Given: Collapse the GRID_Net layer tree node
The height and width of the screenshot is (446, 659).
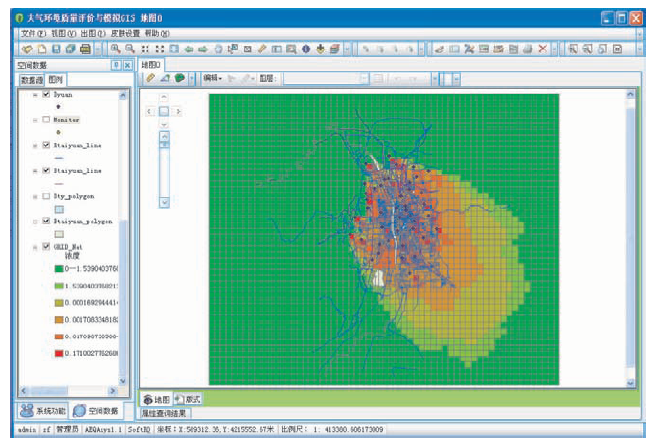Looking at the screenshot, I should 35,247.
